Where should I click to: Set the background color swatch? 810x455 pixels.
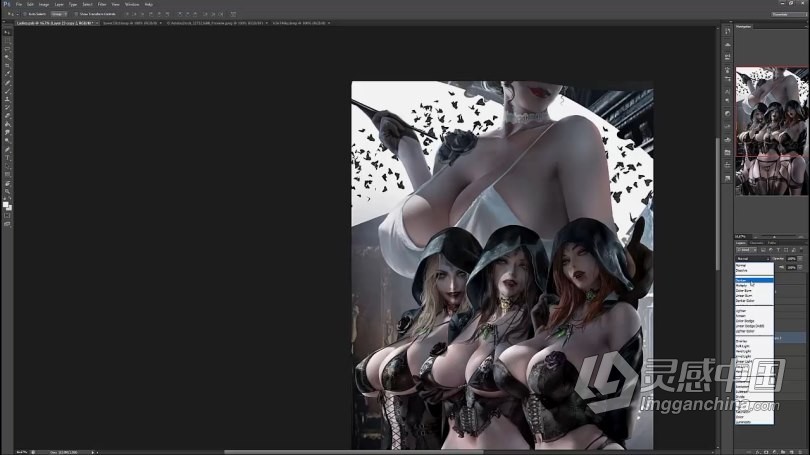click(9, 208)
